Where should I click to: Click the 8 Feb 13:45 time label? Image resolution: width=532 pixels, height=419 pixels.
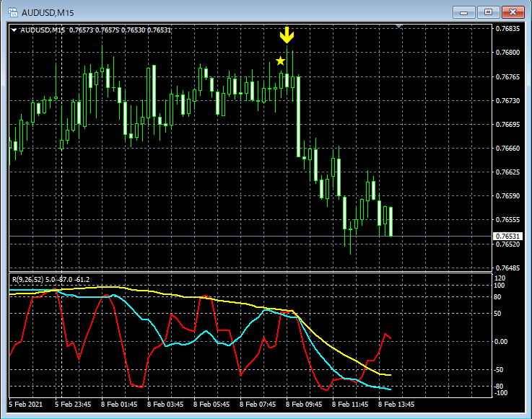coord(396,404)
